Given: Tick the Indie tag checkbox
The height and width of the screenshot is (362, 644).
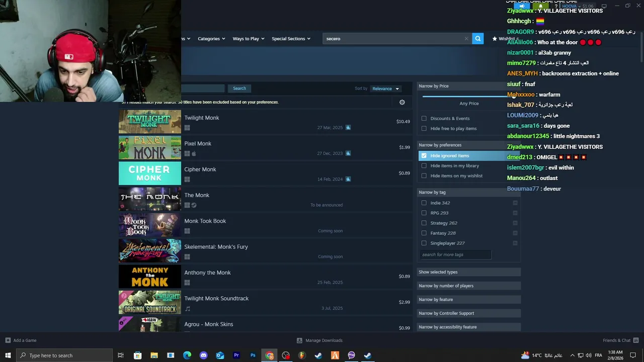Looking at the screenshot, I should (424, 203).
